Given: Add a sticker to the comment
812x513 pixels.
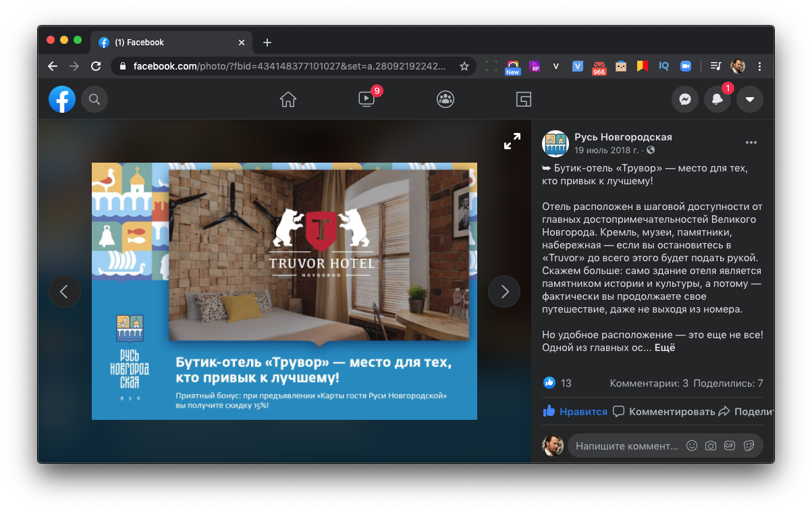Looking at the screenshot, I should click(748, 446).
